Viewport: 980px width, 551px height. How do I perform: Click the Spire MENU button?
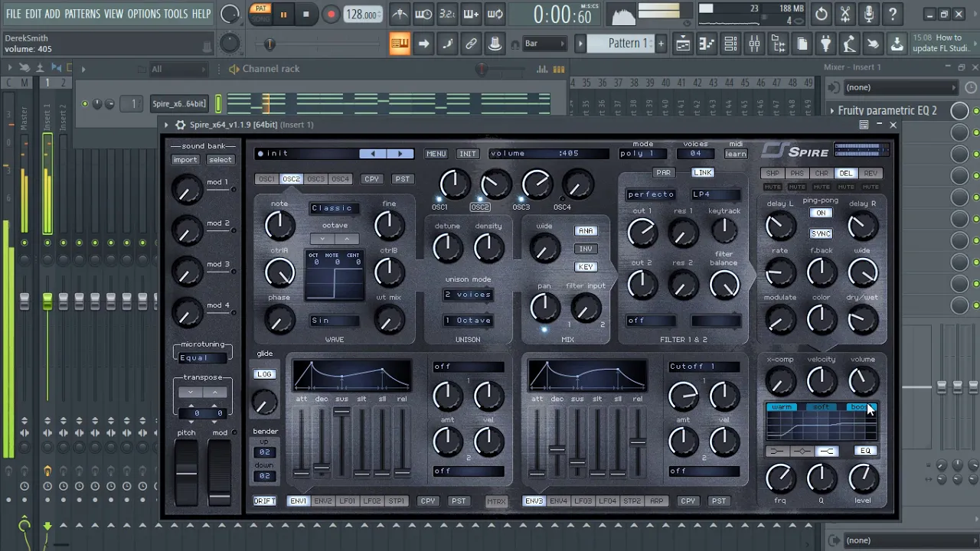(436, 154)
